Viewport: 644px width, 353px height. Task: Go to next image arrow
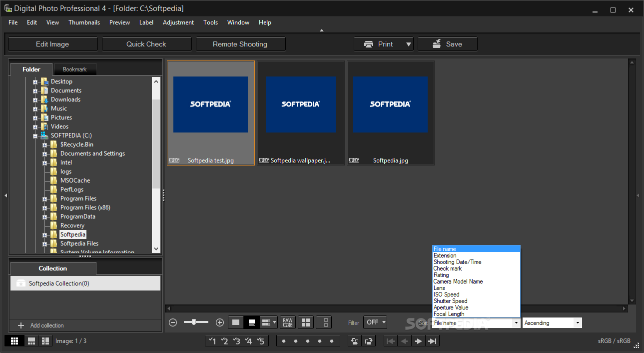[x=419, y=341]
